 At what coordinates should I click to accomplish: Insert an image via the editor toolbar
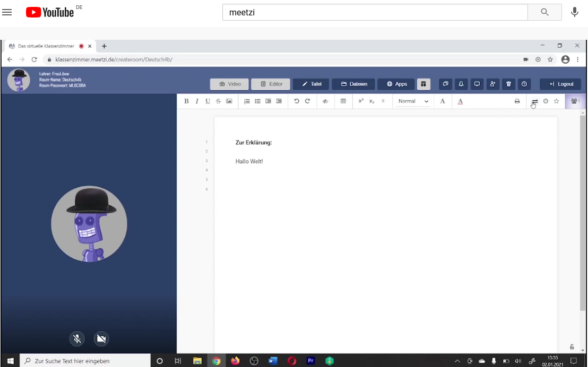click(229, 101)
